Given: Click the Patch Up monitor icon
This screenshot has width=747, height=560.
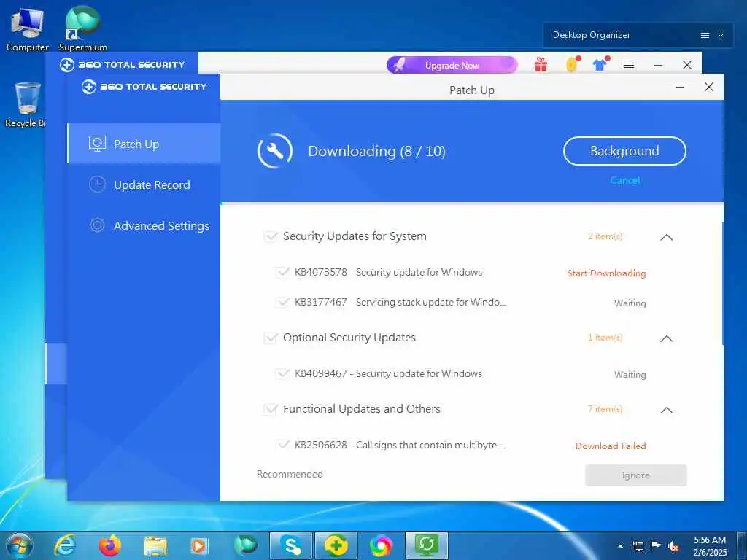Looking at the screenshot, I should coord(97,144).
